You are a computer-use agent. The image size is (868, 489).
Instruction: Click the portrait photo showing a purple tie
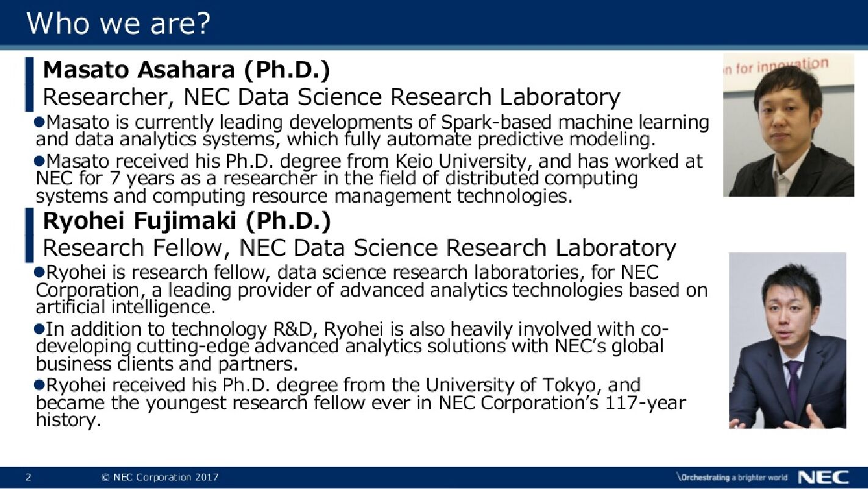[x=787, y=340]
